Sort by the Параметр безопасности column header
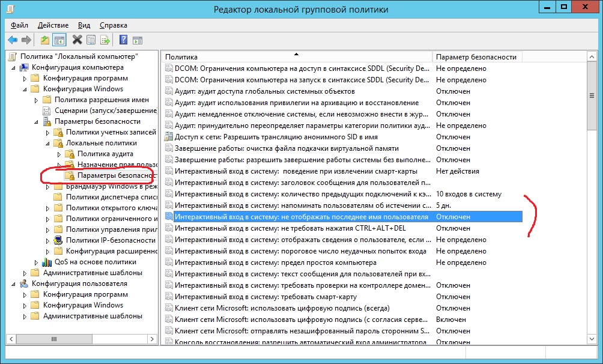The width and height of the screenshot is (603, 364). click(x=476, y=56)
